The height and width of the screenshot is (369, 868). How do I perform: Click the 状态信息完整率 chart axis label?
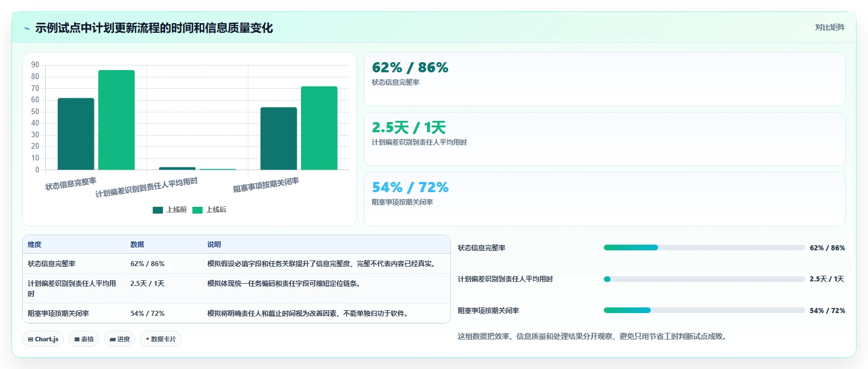[71, 184]
